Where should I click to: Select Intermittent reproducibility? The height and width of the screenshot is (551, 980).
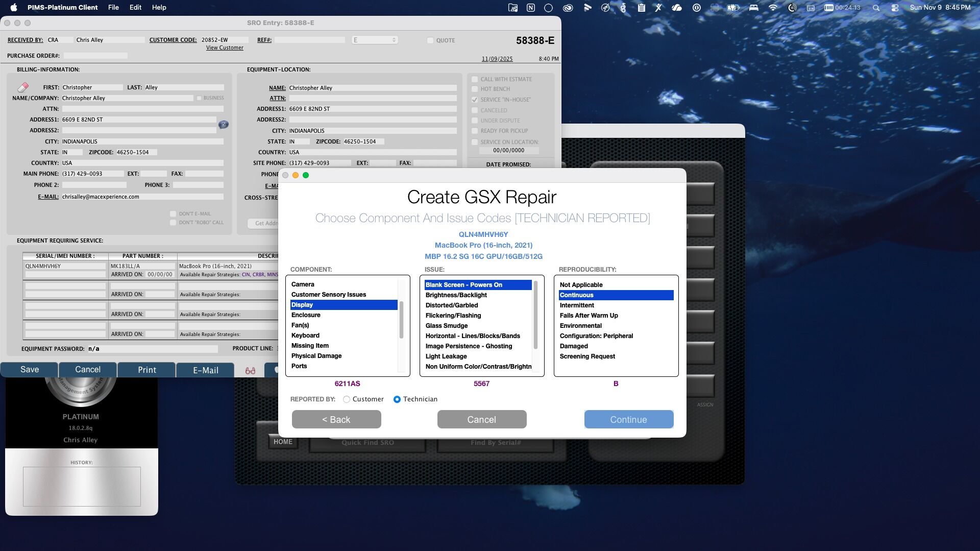[x=616, y=305]
